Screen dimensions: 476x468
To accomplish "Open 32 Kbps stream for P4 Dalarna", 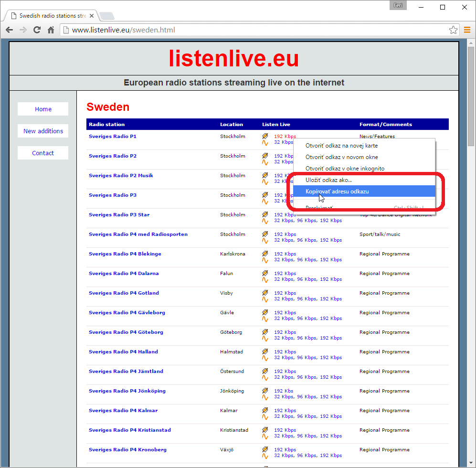I will click(x=284, y=279).
